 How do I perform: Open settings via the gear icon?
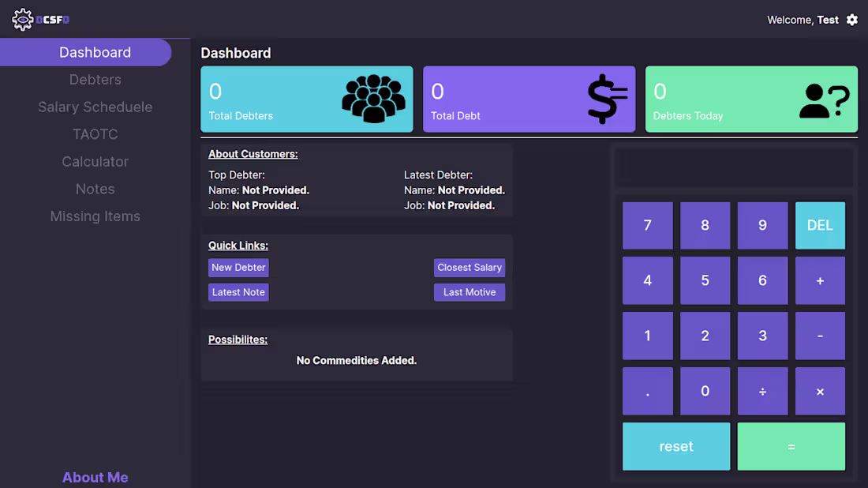click(x=852, y=20)
